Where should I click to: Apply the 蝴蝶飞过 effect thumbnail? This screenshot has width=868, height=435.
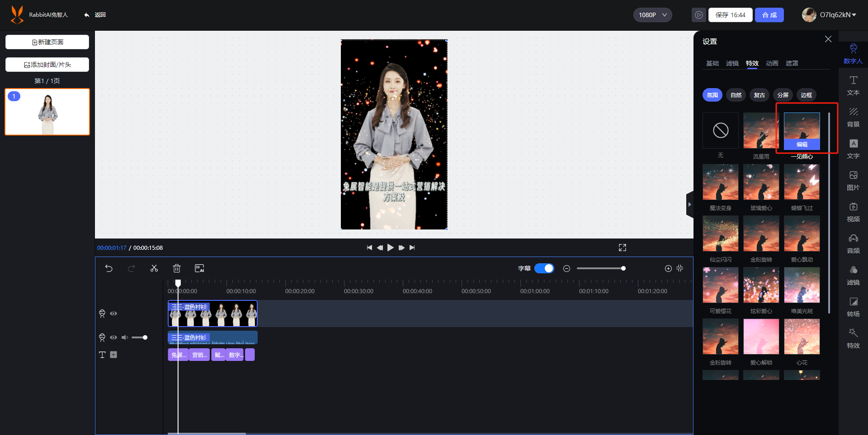[802, 182]
